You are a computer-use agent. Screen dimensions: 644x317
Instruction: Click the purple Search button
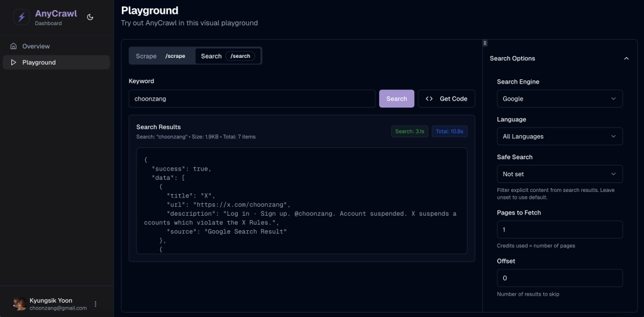tap(397, 99)
